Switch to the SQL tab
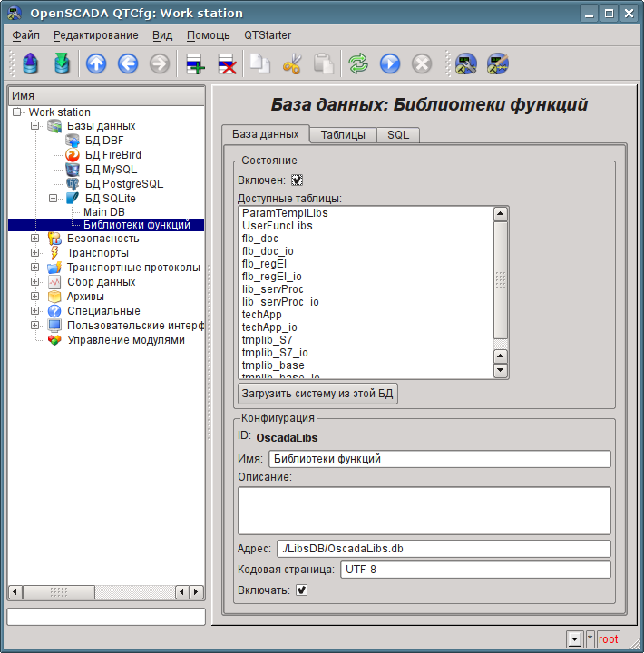 click(x=398, y=134)
